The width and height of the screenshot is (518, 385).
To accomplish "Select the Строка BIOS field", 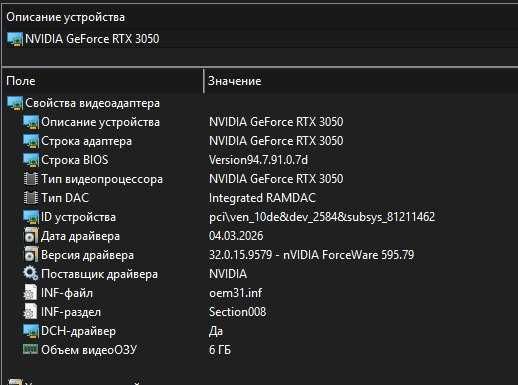I will point(75,160).
